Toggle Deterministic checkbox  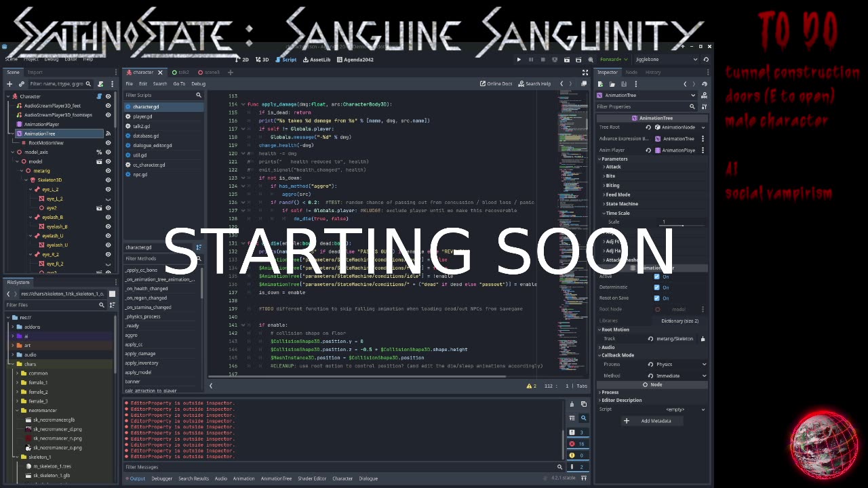(x=656, y=287)
